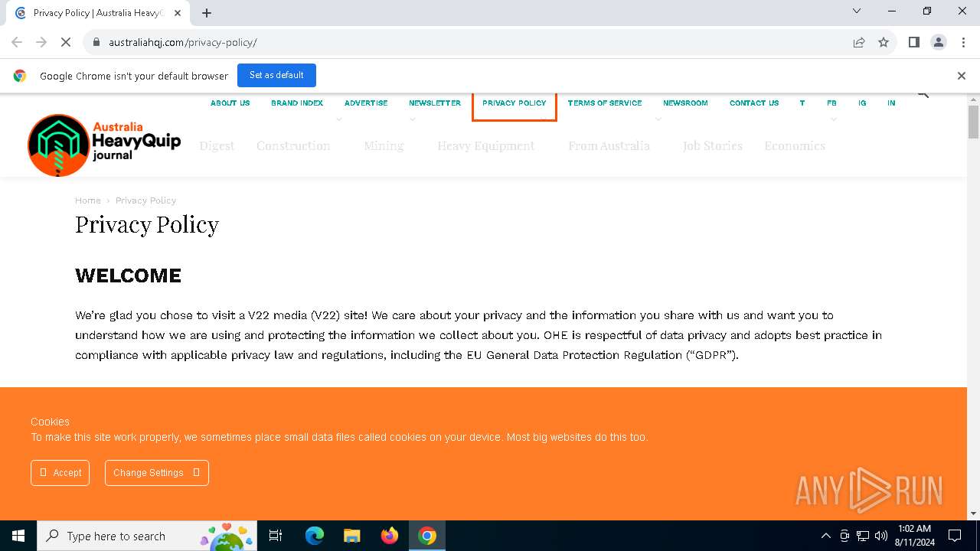Go forward in browser history
The height and width of the screenshot is (551, 980).
click(41, 42)
